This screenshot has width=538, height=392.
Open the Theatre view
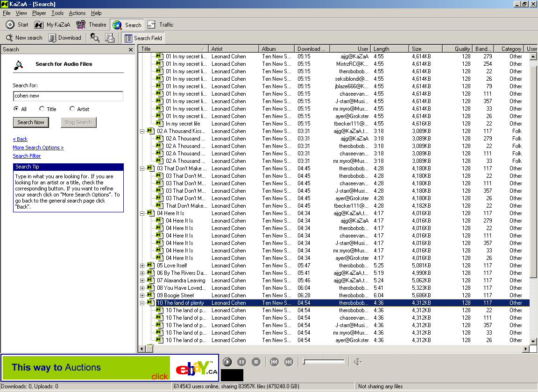coord(91,25)
